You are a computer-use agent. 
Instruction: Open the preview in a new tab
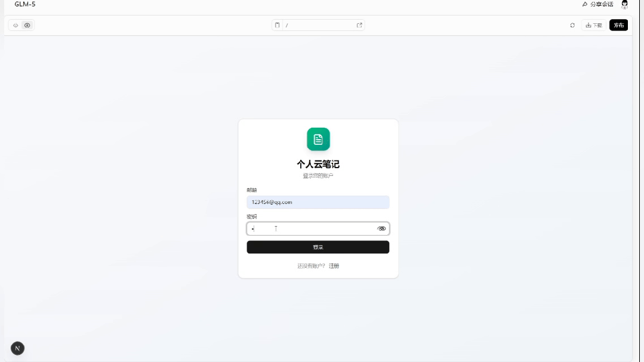(359, 25)
